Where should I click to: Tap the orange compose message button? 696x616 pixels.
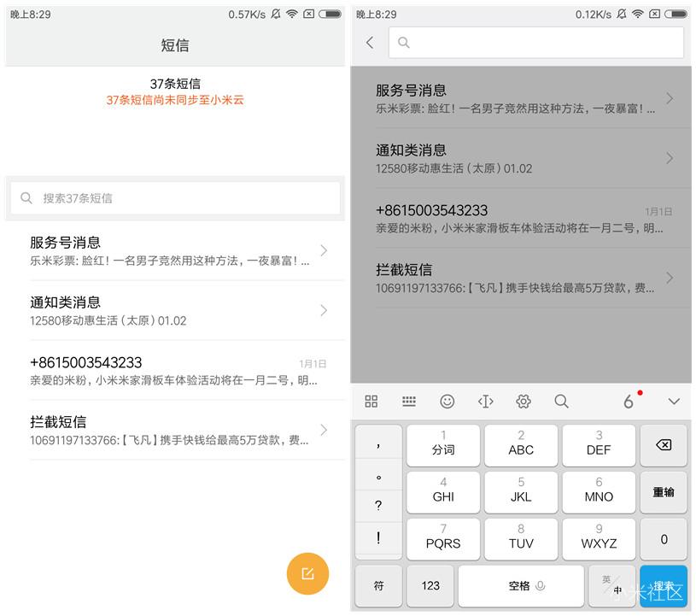(307, 574)
